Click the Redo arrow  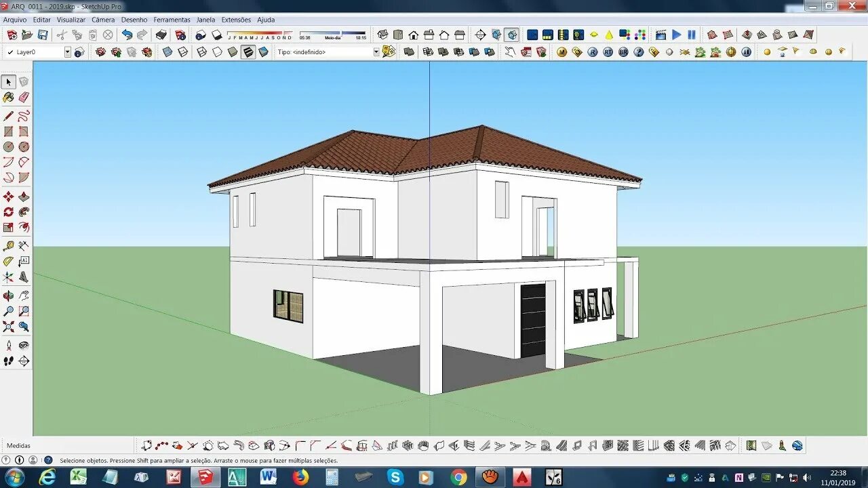pos(142,35)
